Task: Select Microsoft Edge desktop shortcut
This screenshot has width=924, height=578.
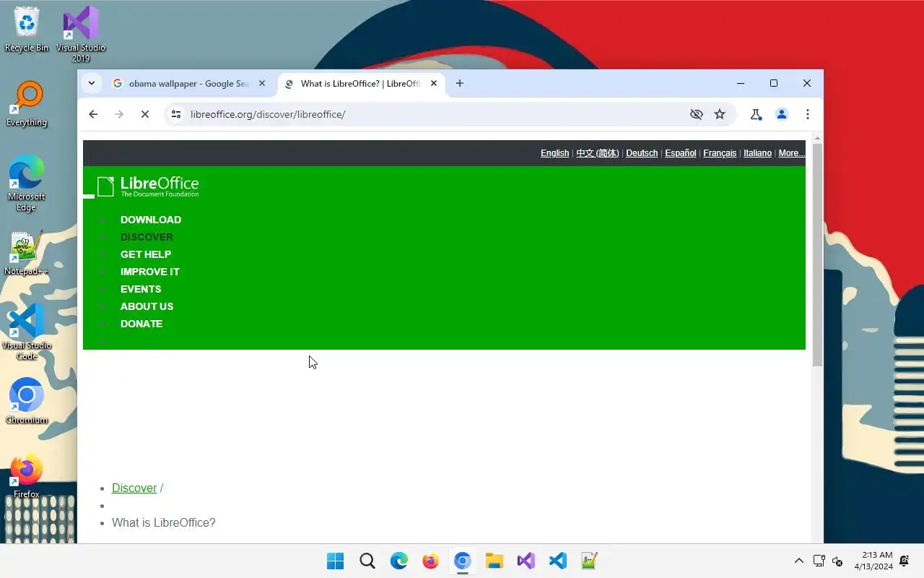Action: click(27, 184)
